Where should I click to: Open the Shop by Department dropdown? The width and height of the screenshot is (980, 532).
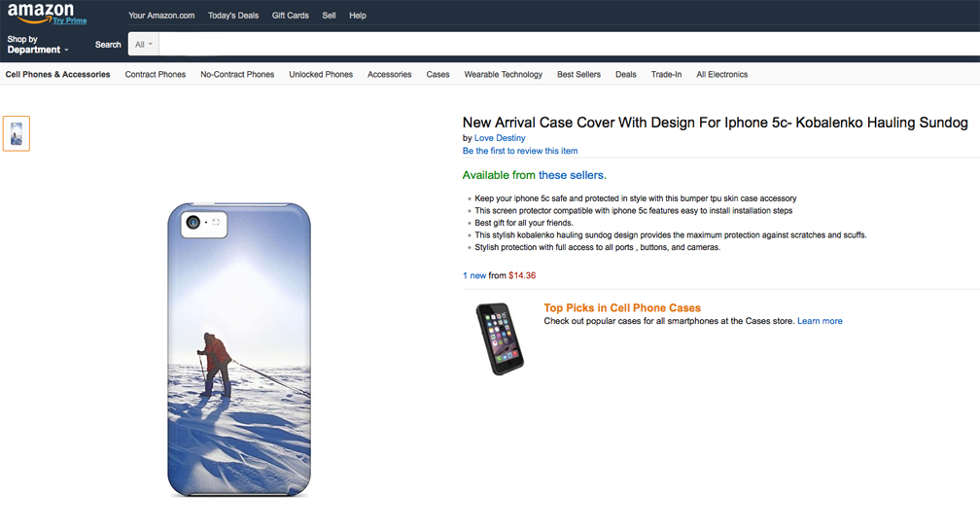38,45
